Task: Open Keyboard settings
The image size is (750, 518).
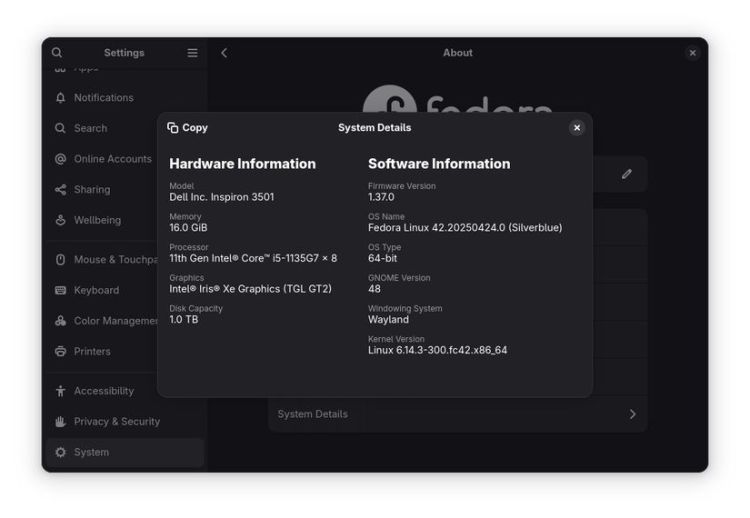Action: tap(96, 291)
